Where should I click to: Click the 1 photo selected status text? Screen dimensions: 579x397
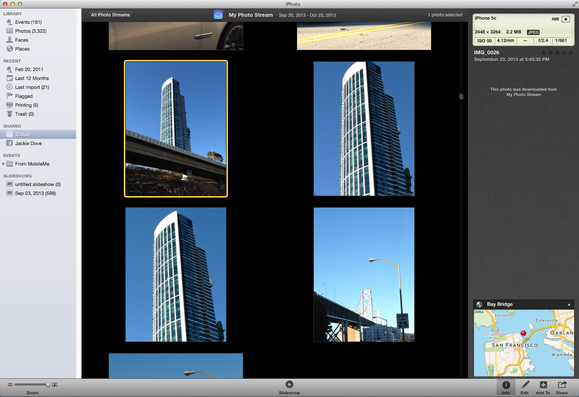[x=445, y=15]
